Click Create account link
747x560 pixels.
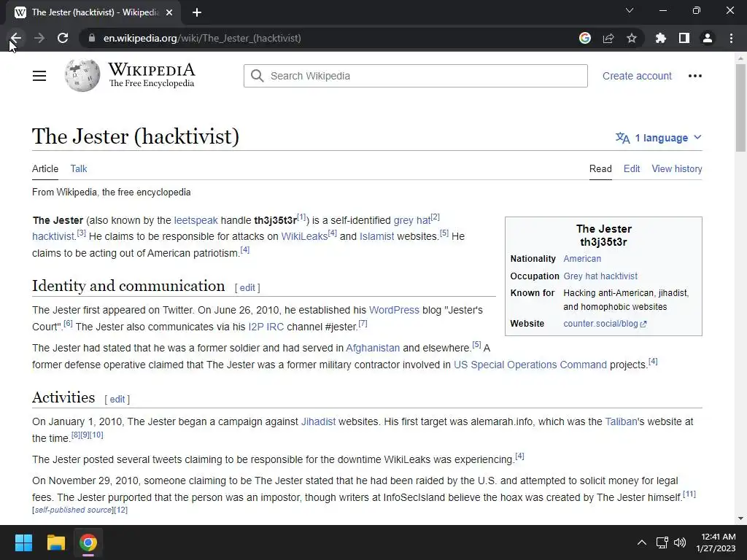[x=637, y=76]
